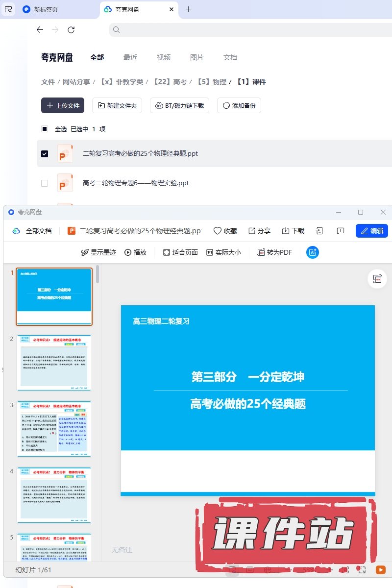Go back with the browser back arrow
Screen dimensions: 392x588
[40, 30]
